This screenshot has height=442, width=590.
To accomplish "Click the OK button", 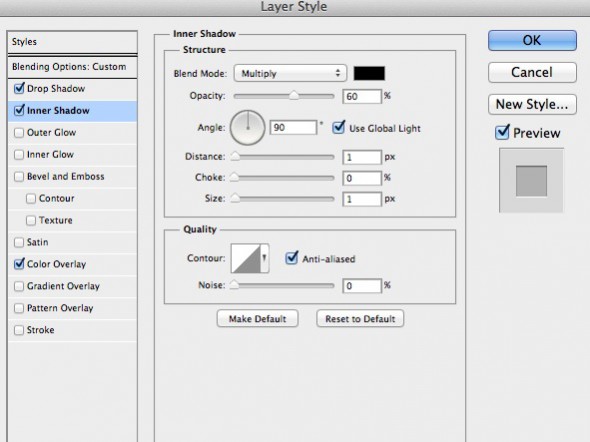I will [x=532, y=41].
